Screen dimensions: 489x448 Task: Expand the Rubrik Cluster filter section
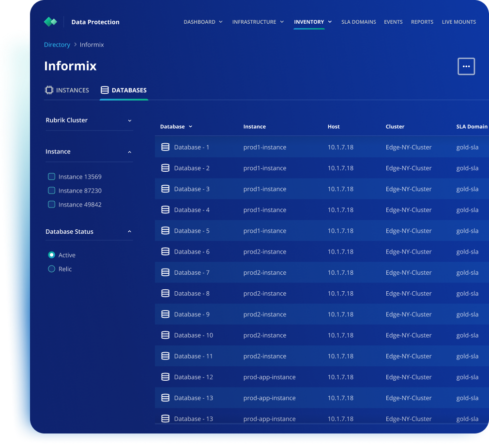click(x=129, y=120)
